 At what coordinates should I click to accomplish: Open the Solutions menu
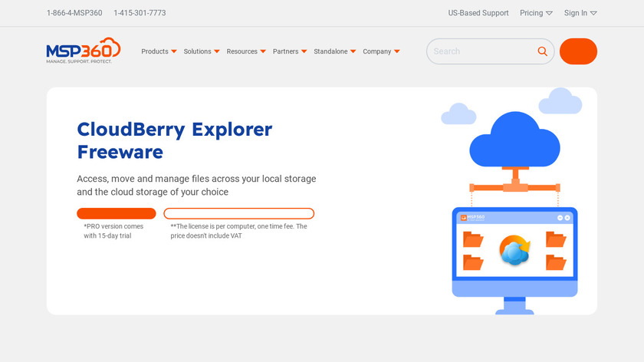pyautogui.click(x=202, y=51)
